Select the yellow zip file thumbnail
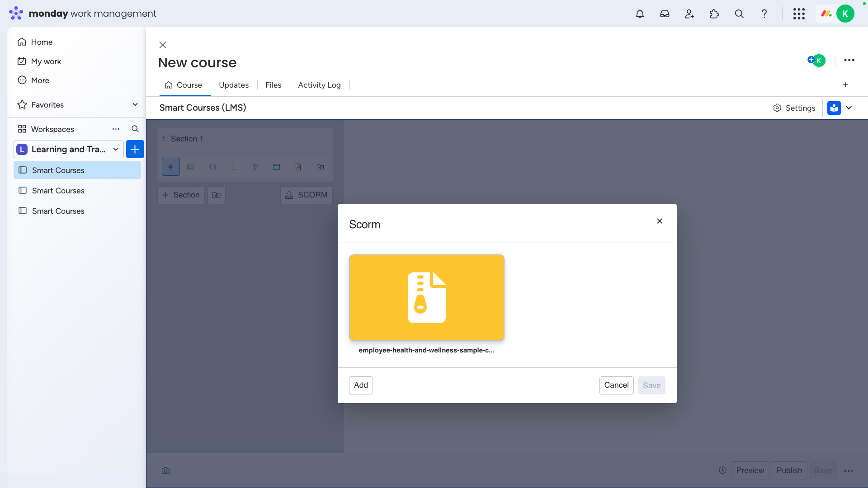 [x=426, y=298]
